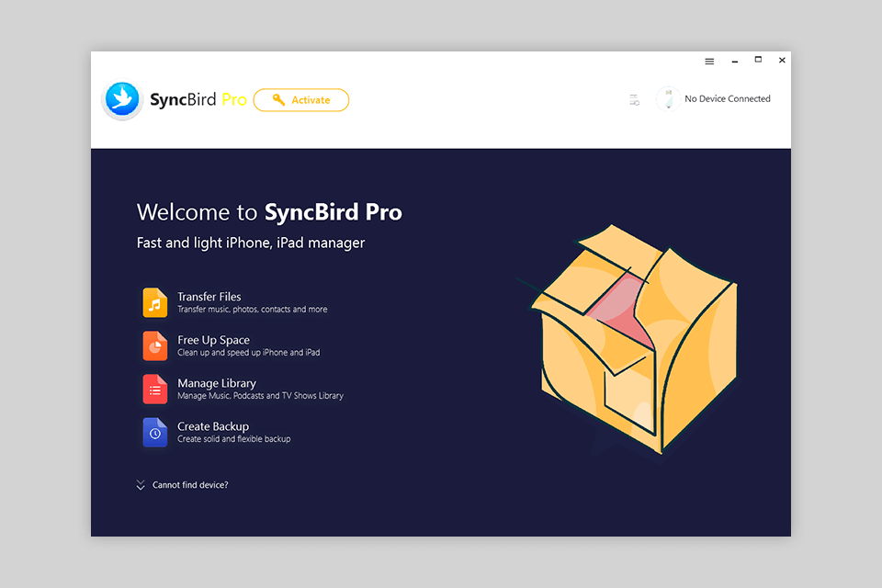Click the device phone icon
This screenshot has width=882, height=588.
[x=668, y=99]
